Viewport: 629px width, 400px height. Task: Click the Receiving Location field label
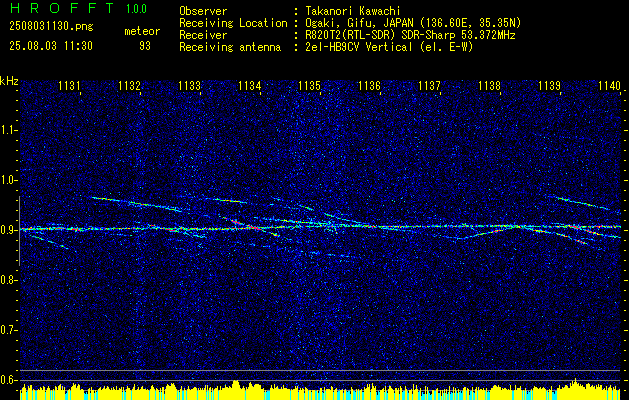(233, 23)
